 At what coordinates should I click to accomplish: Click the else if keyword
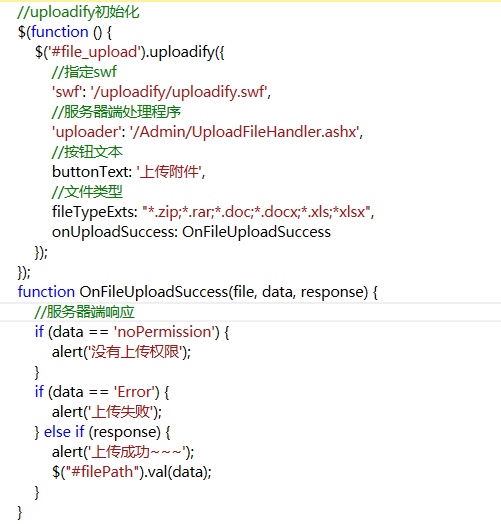(64, 432)
